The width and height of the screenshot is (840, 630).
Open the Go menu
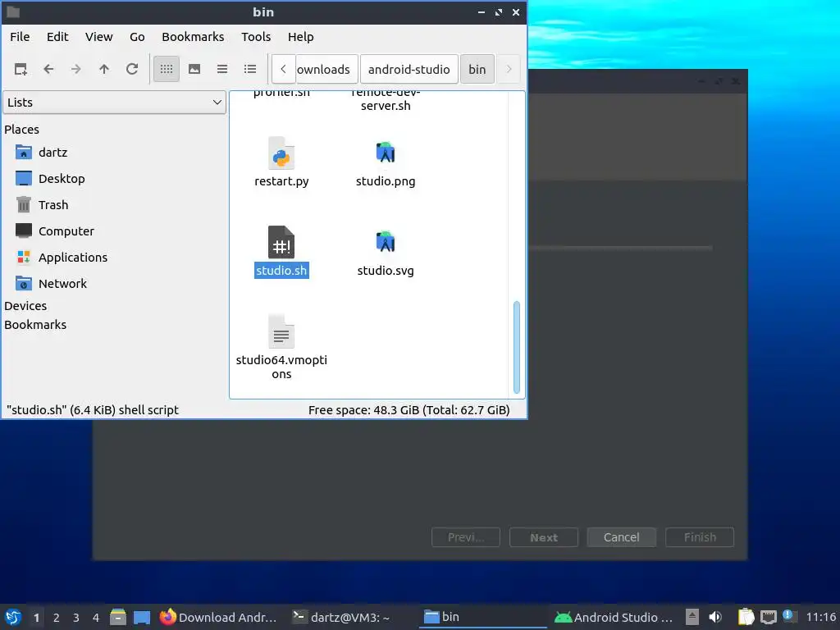[x=137, y=37]
